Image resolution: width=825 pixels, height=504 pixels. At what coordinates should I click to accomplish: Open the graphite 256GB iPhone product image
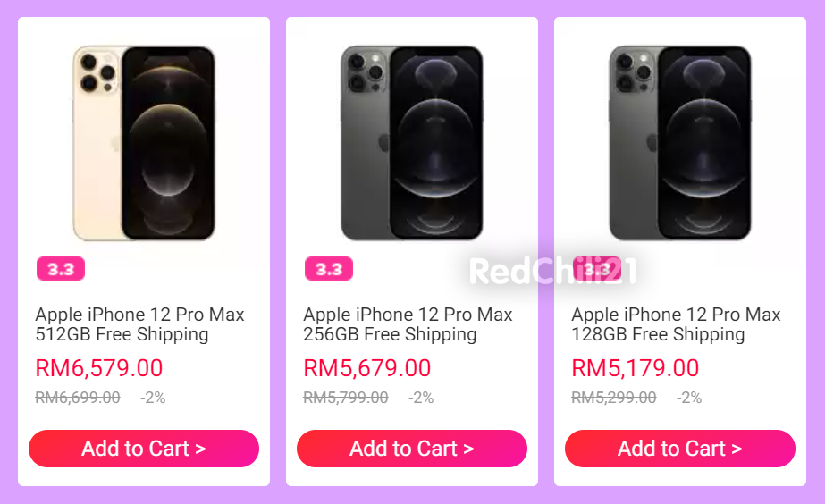pyautogui.click(x=412, y=143)
